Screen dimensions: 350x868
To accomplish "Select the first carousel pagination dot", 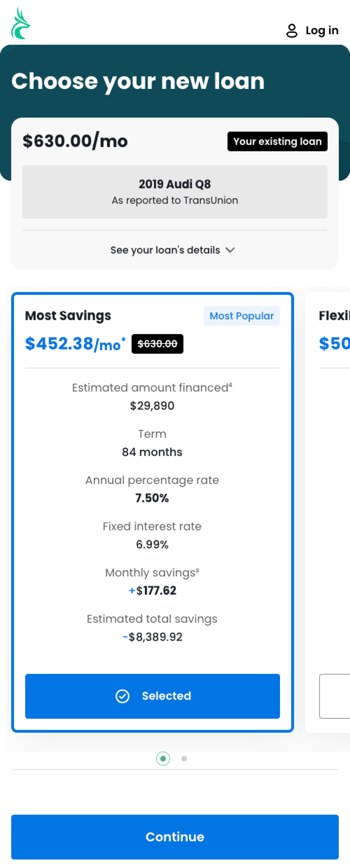I will tap(163, 759).
